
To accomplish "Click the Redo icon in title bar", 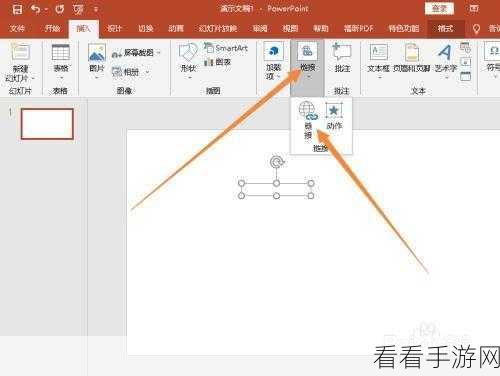I will pos(60,9).
